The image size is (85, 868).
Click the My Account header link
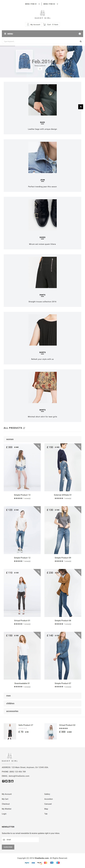(x=33, y=25)
